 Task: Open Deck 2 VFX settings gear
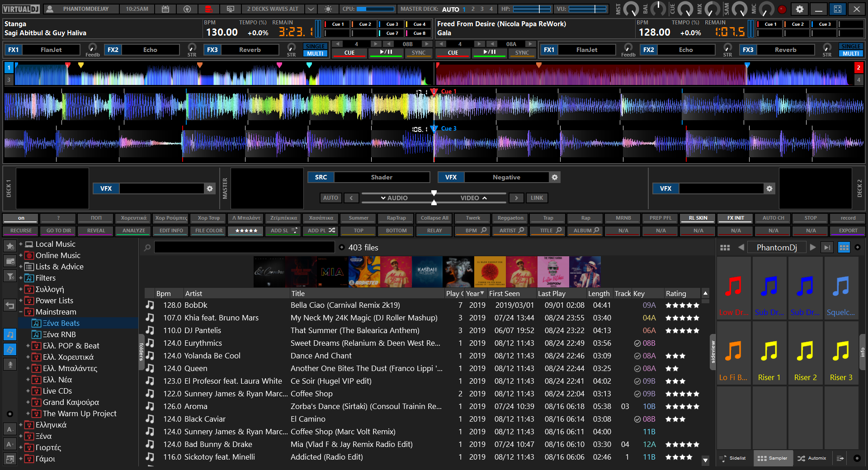coord(769,188)
